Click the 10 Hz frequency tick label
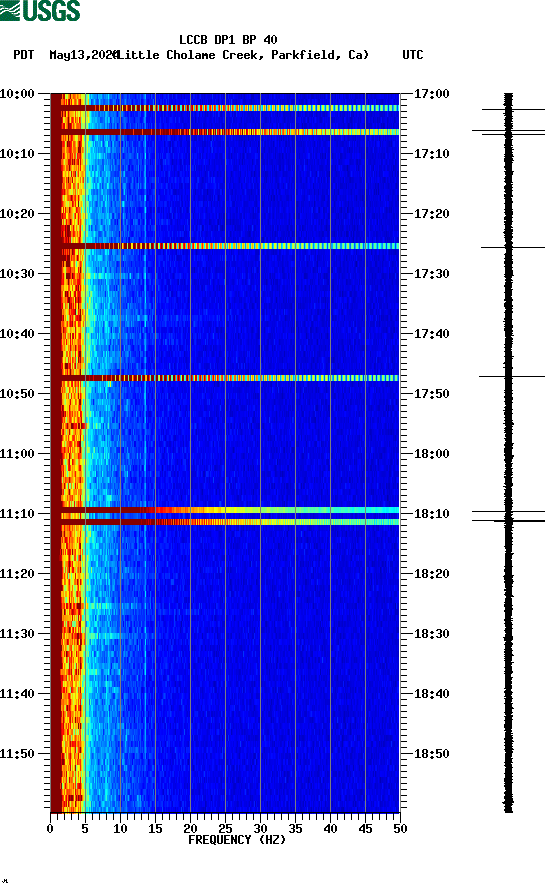The image size is (552, 892). (120, 829)
